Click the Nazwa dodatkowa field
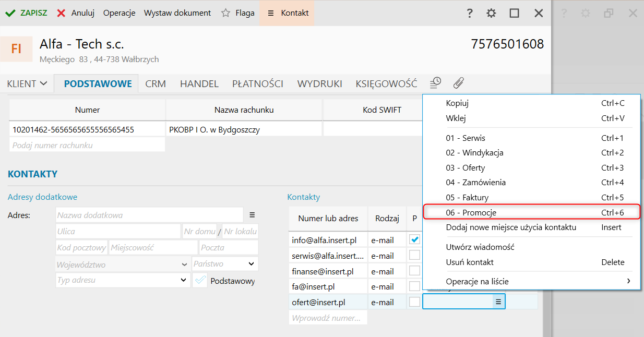The width and height of the screenshot is (644, 337). [x=149, y=215]
